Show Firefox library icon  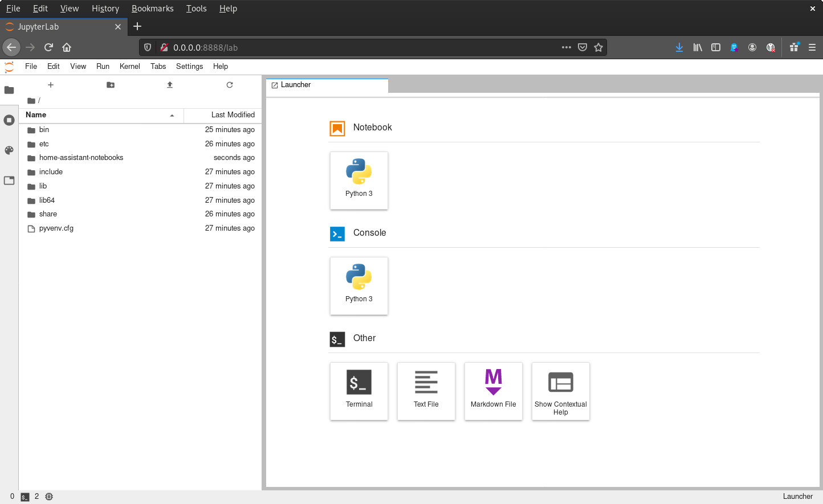[698, 47]
